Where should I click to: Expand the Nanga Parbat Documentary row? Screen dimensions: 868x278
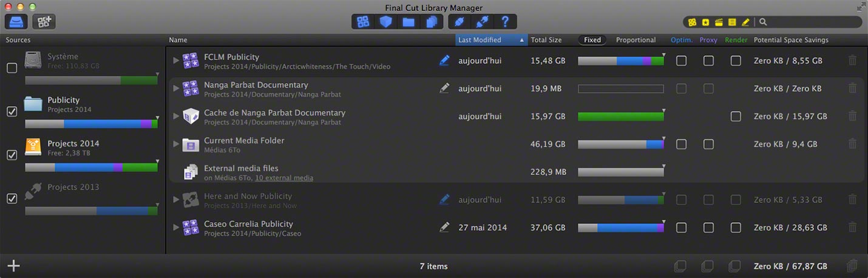176,89
